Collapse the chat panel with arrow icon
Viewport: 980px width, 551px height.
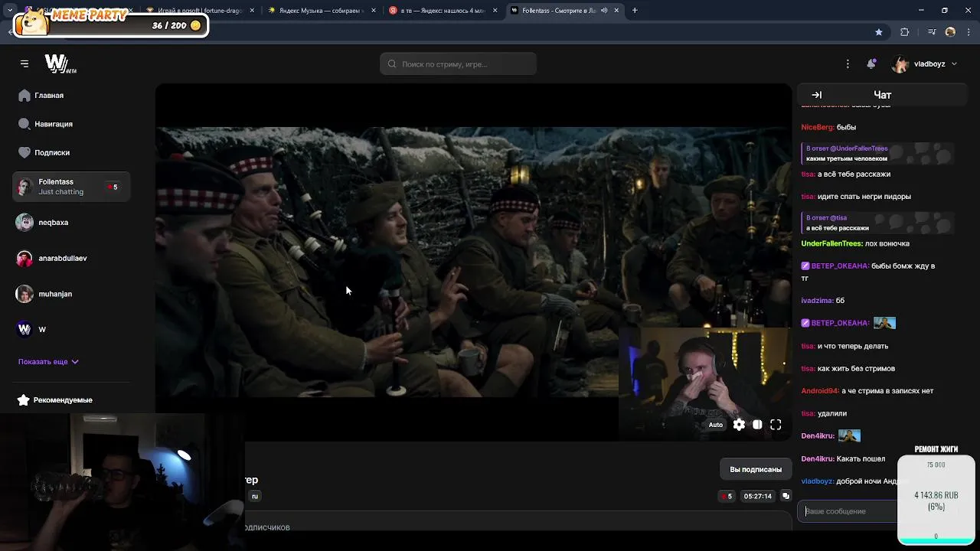point(816,95)
